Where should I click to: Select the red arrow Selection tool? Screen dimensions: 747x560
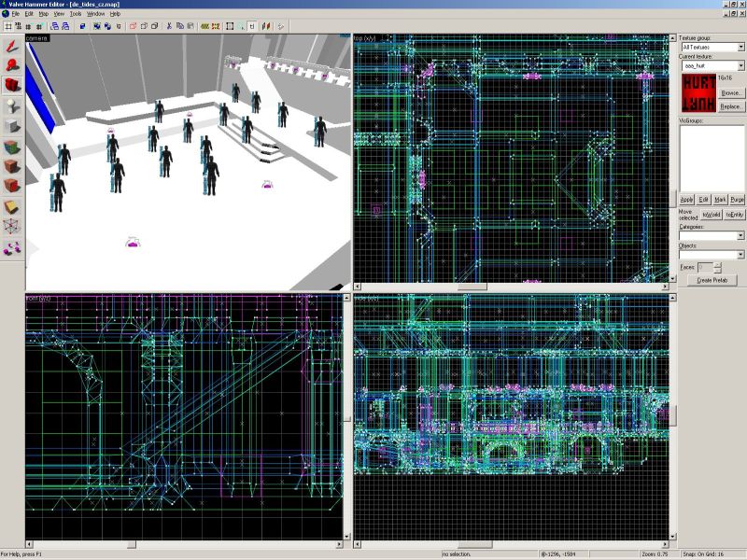click(11, 45)
